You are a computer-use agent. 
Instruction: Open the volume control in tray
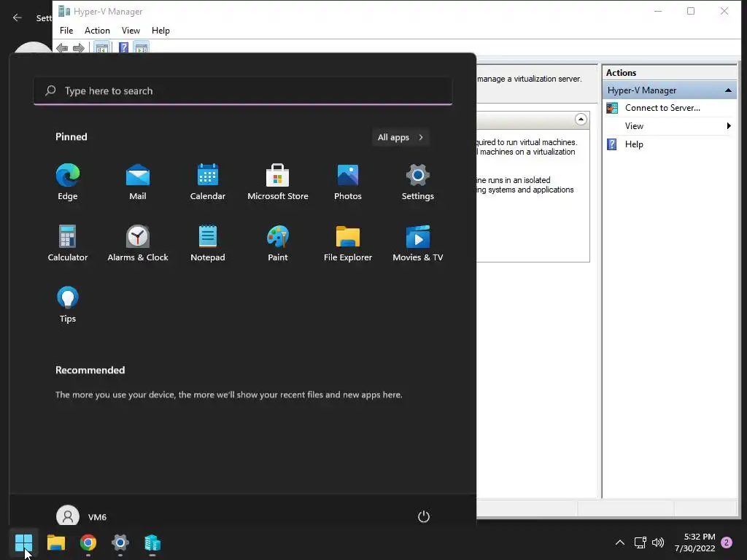tap(658, 542)
